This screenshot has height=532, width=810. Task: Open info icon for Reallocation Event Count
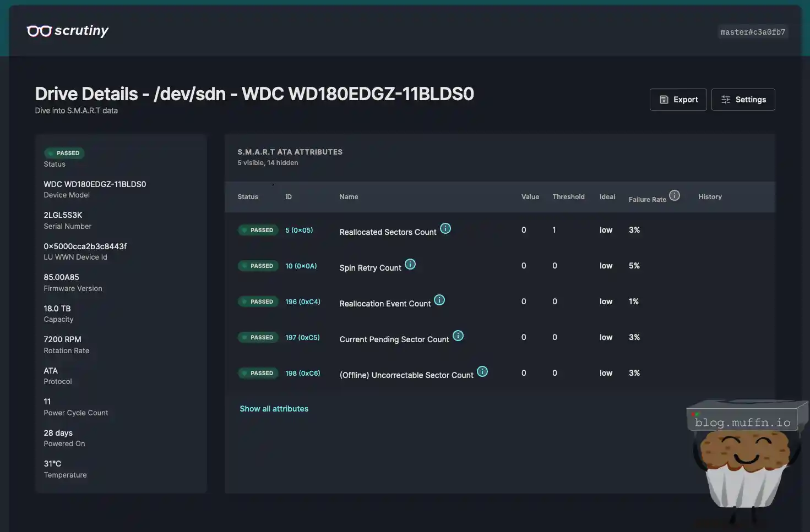439,300
